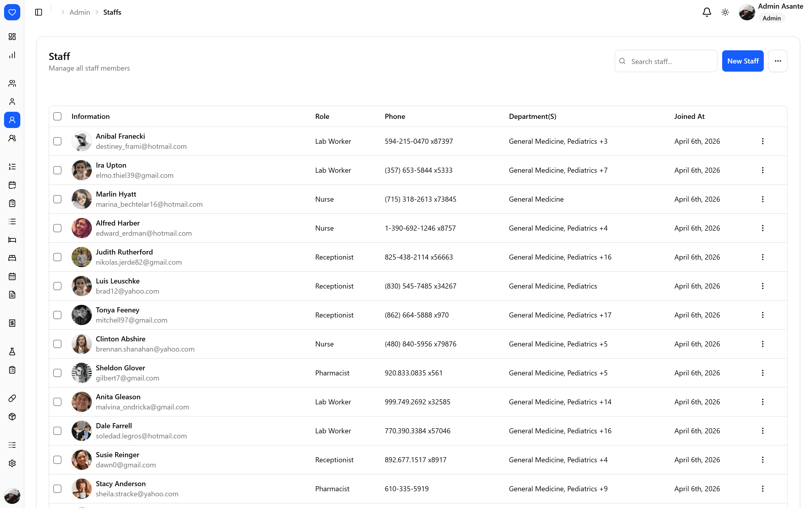The image size is (812, 508).
Task: Open row actions menu for Tonya Feeney
Action: click(762, 315)
